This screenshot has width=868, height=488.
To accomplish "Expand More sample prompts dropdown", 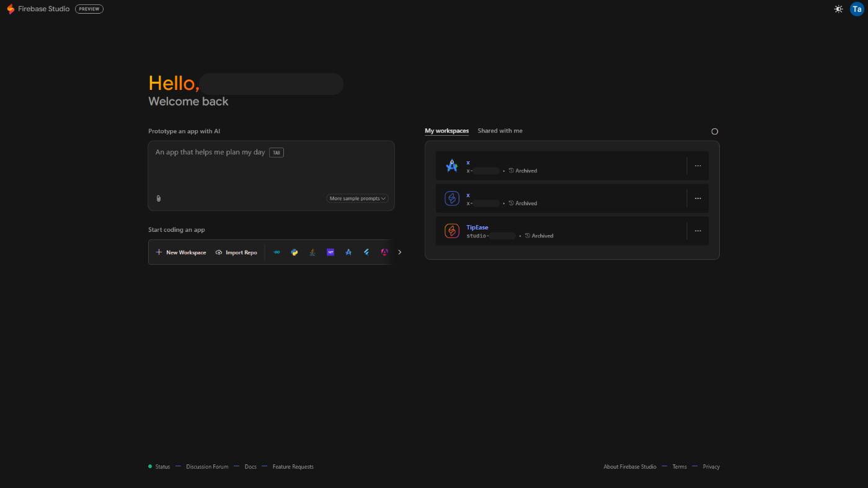I will (x=358, y=198).
